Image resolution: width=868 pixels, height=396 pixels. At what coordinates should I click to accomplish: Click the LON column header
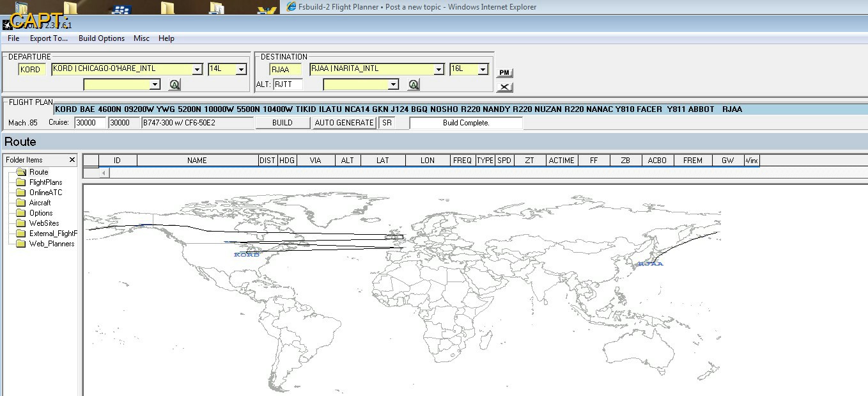click(x=428, y=161)
